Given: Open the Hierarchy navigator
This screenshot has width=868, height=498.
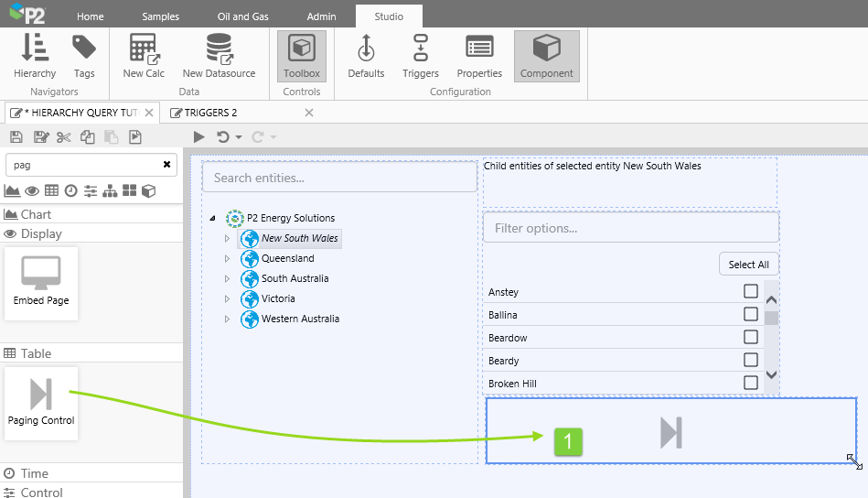Looking at the screenshot, I should pos(35,56).
